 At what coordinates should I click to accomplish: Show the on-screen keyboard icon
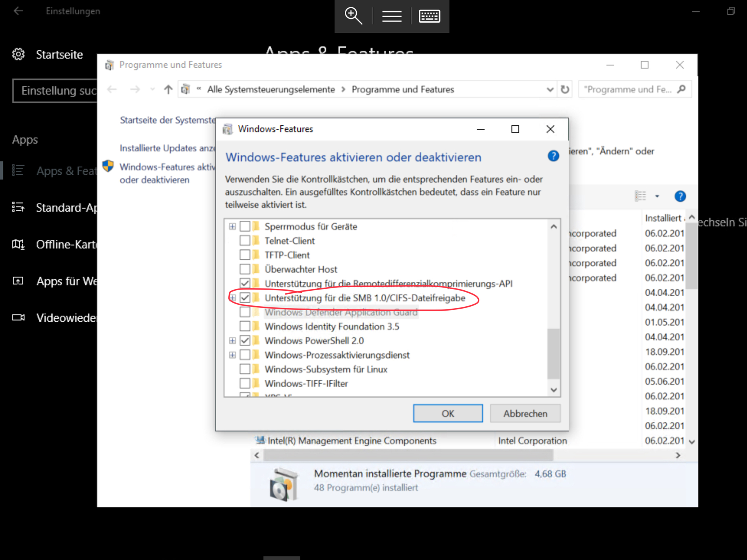[429, 16]
